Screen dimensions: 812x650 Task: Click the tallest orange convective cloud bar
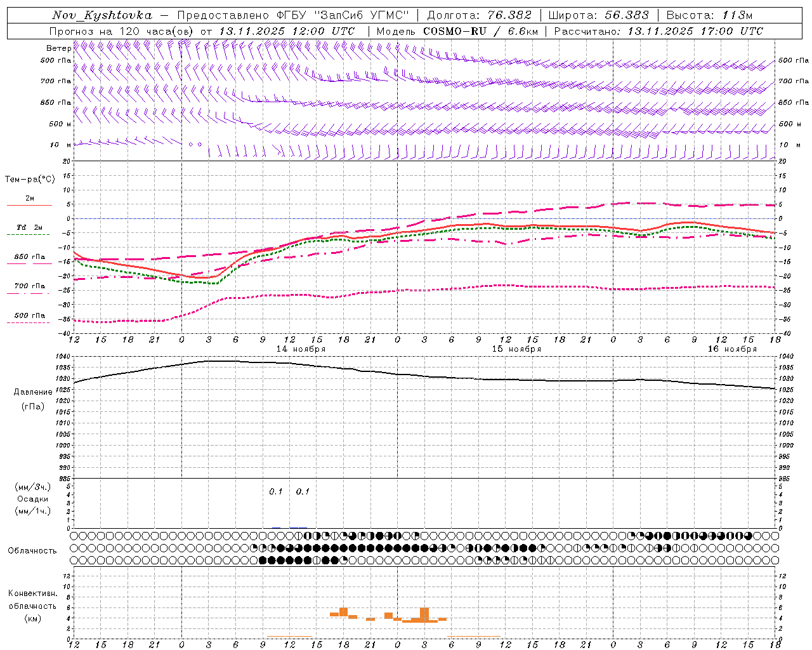(424, 614)
